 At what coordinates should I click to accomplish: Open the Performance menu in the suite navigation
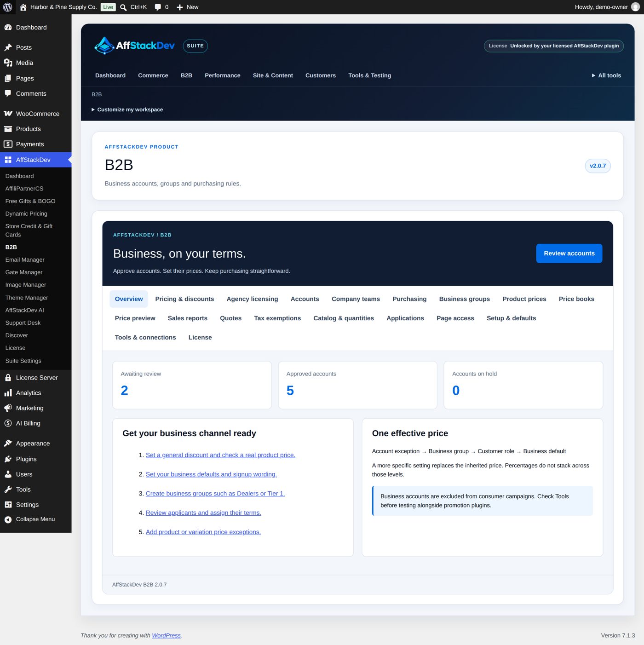click(x=223, y=75)
